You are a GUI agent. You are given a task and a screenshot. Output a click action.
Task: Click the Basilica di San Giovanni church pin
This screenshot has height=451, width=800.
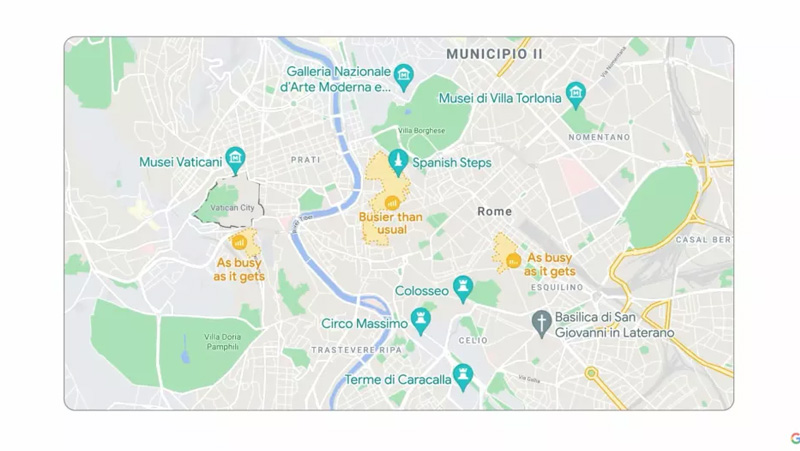tap(542, 323)
